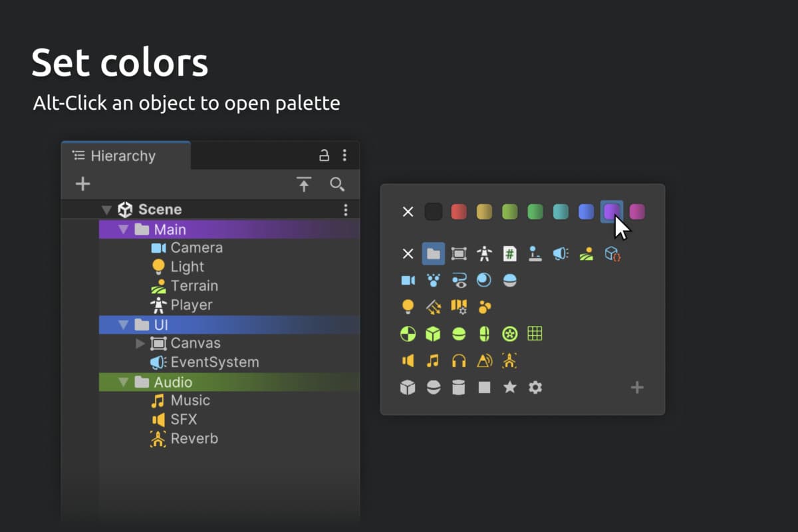Image resolution: width=798 pixels, height=532 pixels.
Task: Pick the yellow headphones icon in palette
Action: point(458,360)
